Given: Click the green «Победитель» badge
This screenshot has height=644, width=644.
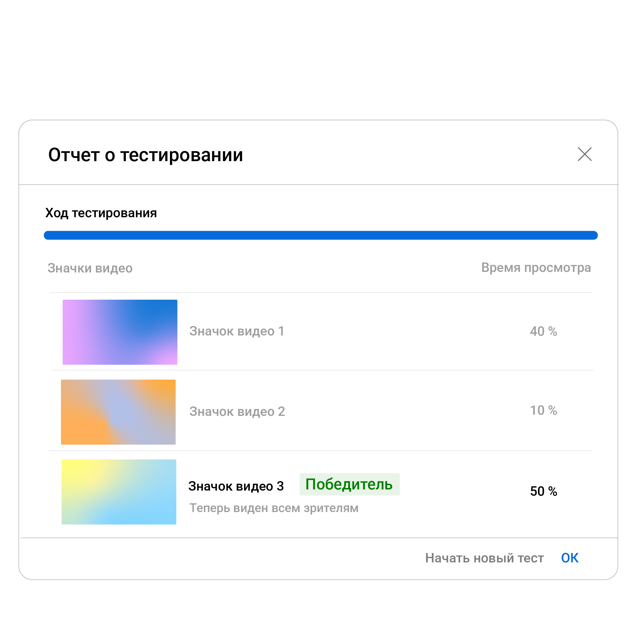Looking at the screenshot, I should (349, 484).
